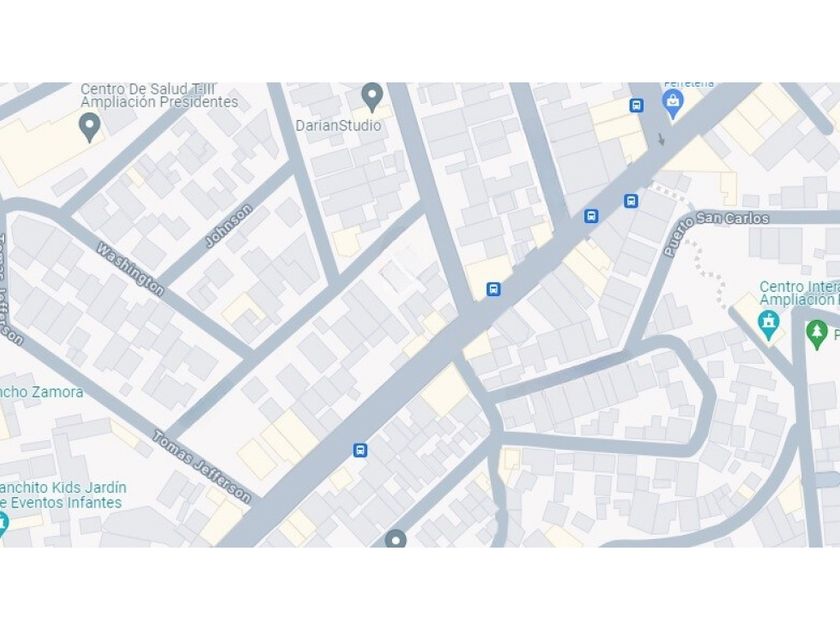Click the small arrow below Ferretería pin

coord(661,139)
